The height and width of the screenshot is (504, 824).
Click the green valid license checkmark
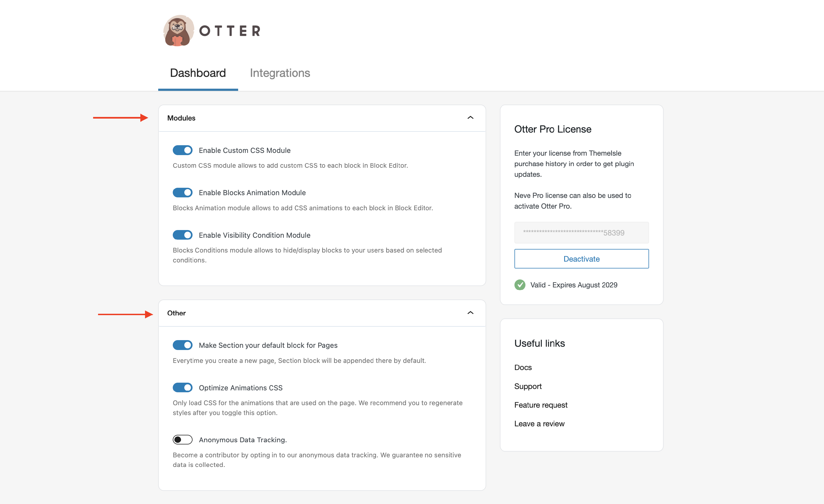(519, 285)
